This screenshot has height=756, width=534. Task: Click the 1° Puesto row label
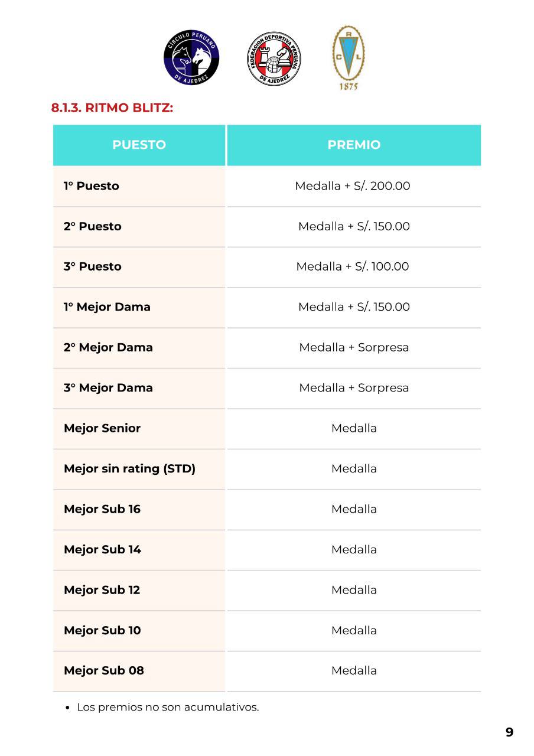(92, 186)
